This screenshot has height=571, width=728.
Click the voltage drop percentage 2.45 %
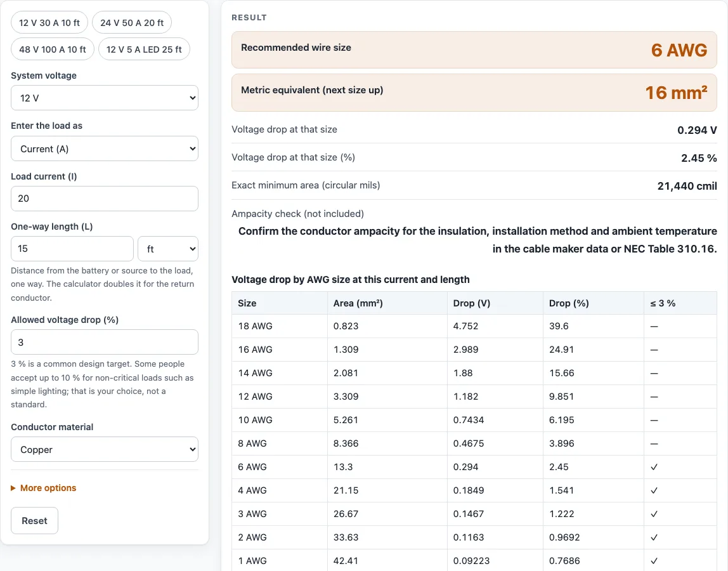pos(699,158)
